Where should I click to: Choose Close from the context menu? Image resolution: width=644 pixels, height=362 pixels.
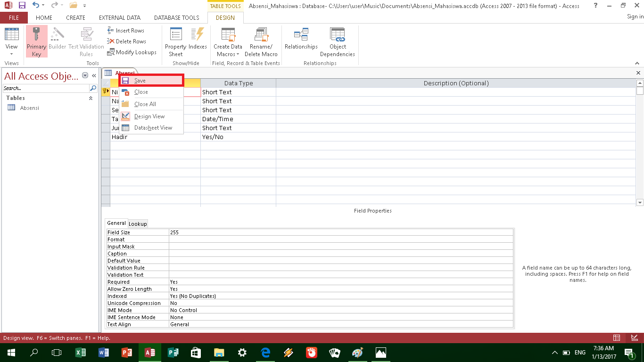[151, 92]
